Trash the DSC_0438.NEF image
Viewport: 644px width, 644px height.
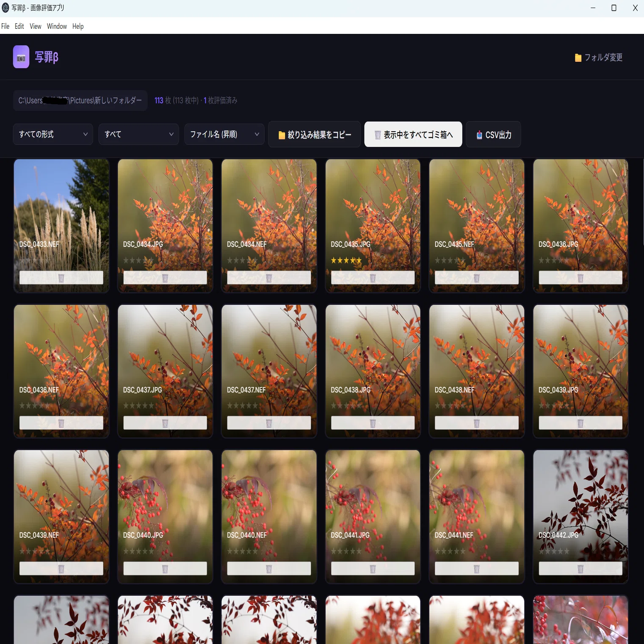(x=477, y=423)
